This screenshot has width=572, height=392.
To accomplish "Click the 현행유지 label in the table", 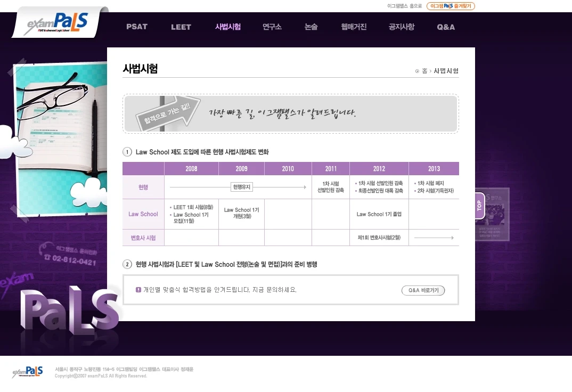I will (x=241, y=186).
